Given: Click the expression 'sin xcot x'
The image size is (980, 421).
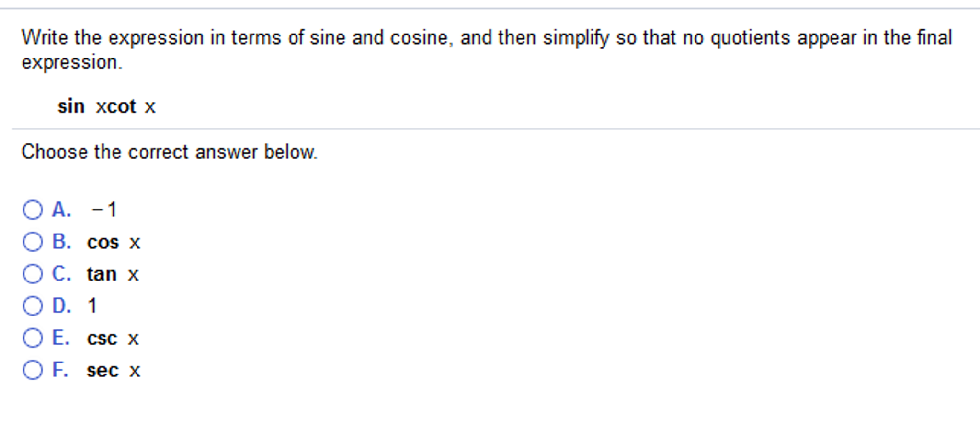Looking at the screenshot, I should (x=106, y=106).
